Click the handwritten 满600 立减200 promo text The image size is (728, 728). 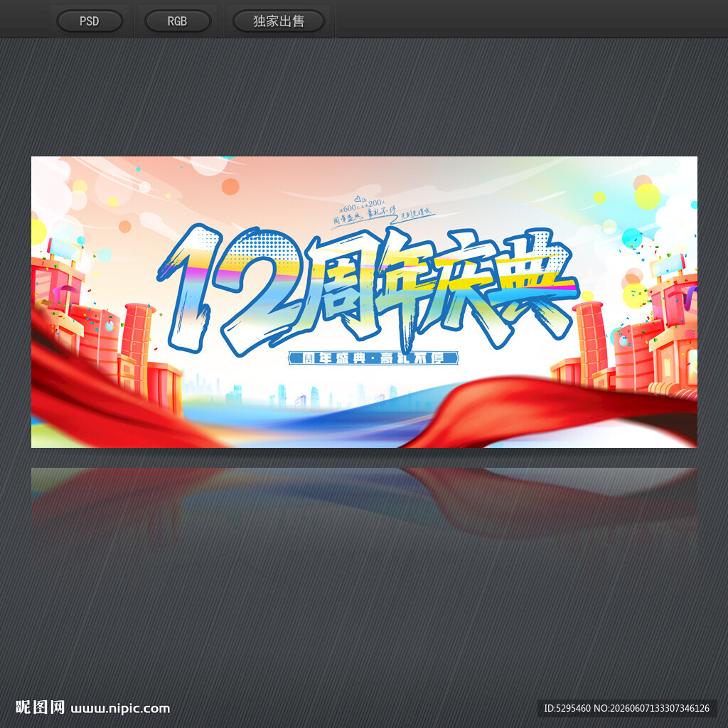[363, 205]
